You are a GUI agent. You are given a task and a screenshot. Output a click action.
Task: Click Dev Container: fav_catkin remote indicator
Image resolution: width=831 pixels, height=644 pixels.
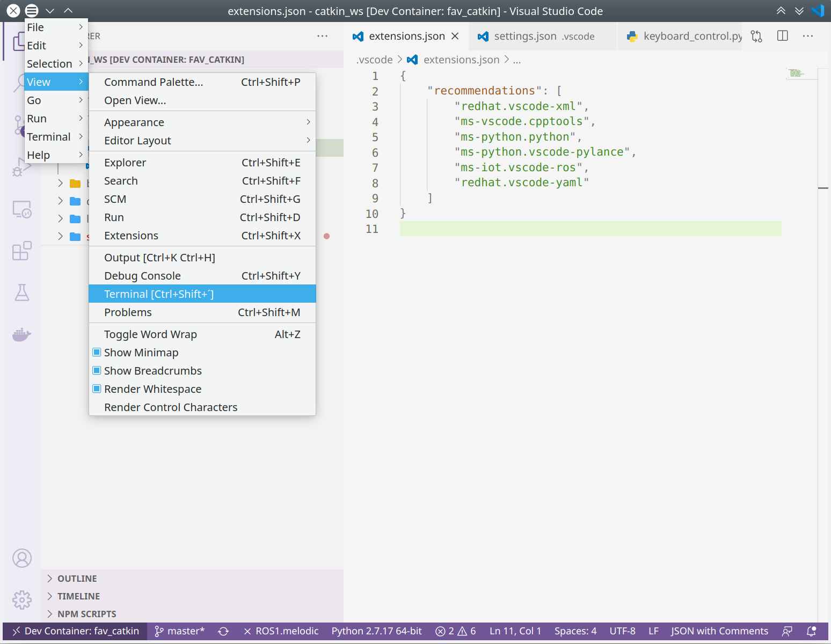pos(75,631)
